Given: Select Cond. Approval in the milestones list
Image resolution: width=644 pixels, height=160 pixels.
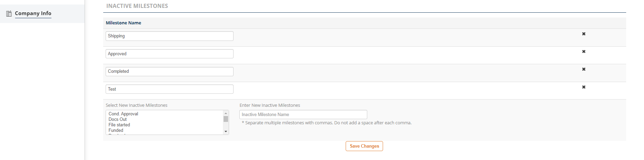Looking at the screenshot, I should (x=123, y=114).
